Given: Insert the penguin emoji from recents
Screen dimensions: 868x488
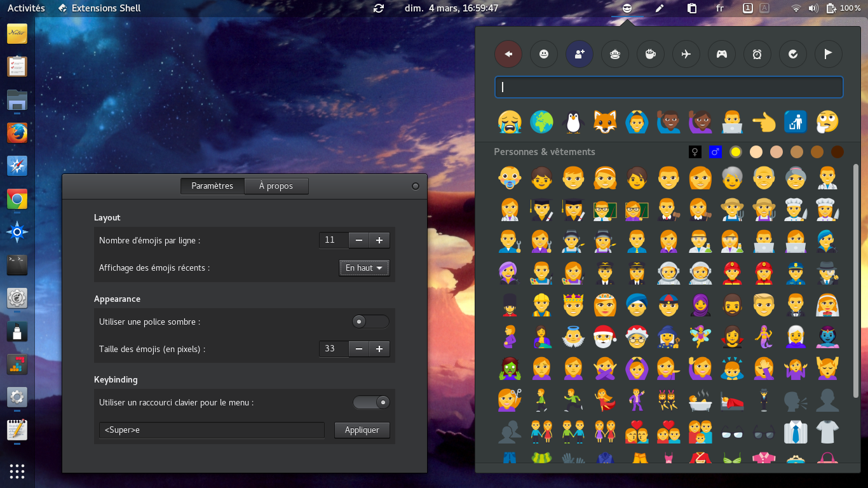Looking at the screenshot, I should pyautogui.click(x=573, y=121).
